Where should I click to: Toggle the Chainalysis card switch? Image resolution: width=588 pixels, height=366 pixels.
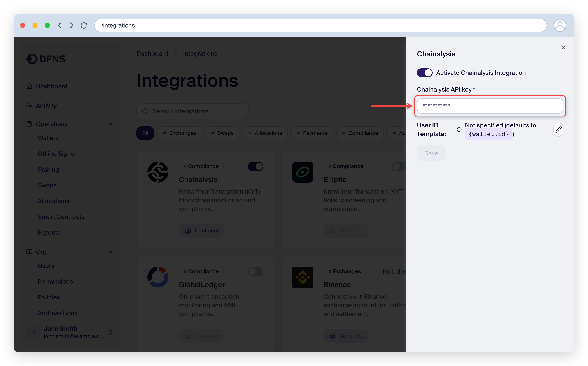[255, 167]
